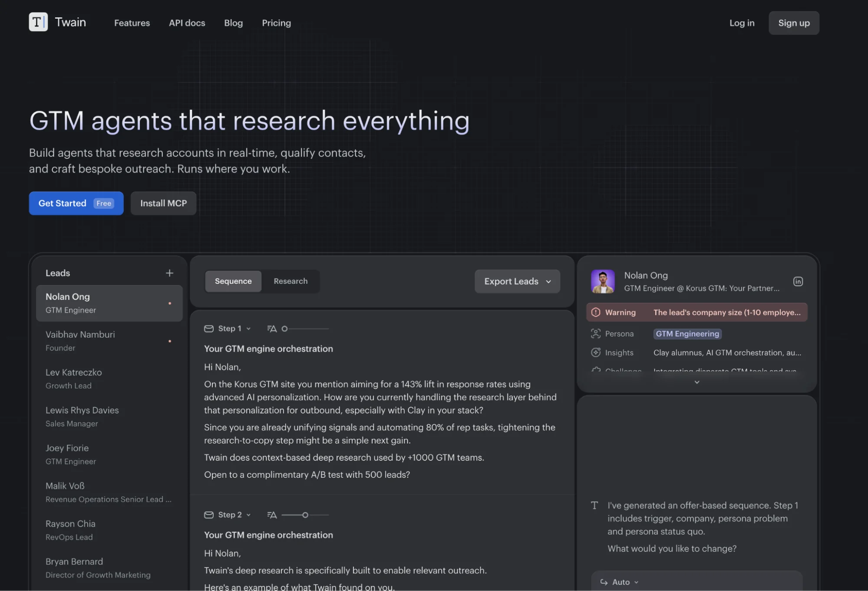Select lead Malik Voß
This screenshot has height=591, width=868.
[x=109, y=492]
